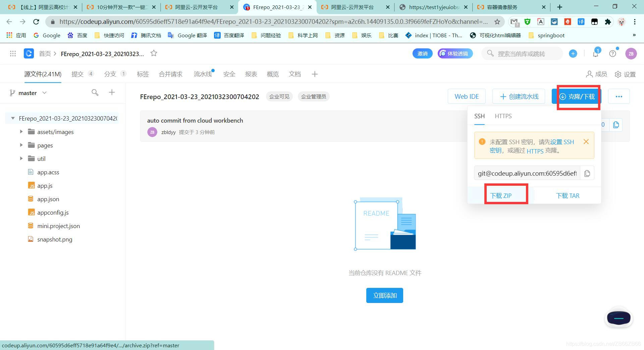This screenshot has width=644, height=350.
Task: Open the ZB user avatar menu
Action: (631, 53)
